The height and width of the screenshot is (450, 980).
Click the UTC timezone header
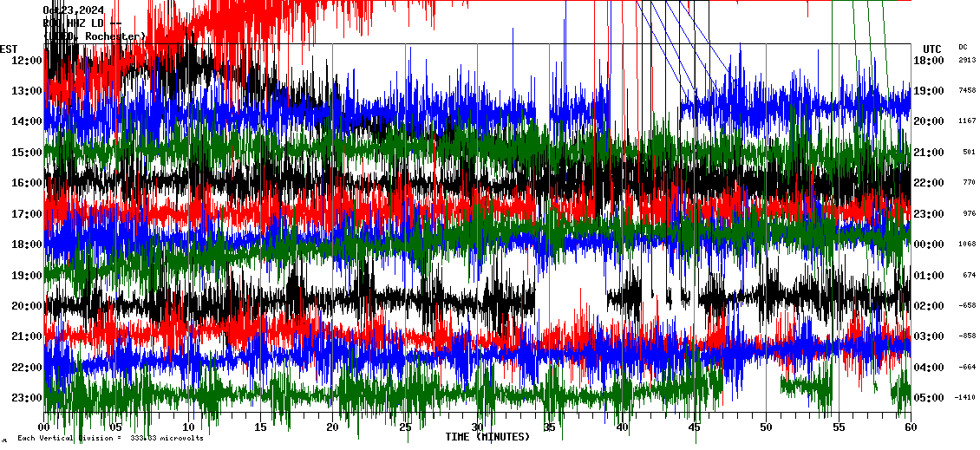[931, 49]
